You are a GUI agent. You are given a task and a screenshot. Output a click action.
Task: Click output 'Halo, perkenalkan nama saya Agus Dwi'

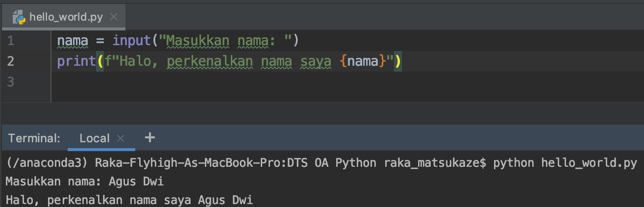(129, 200)
